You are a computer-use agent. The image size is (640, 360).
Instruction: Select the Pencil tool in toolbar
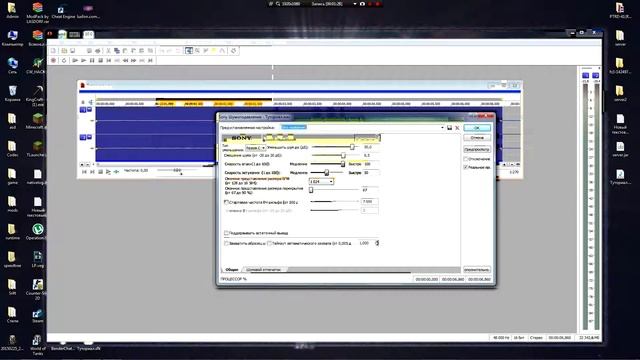206,51
